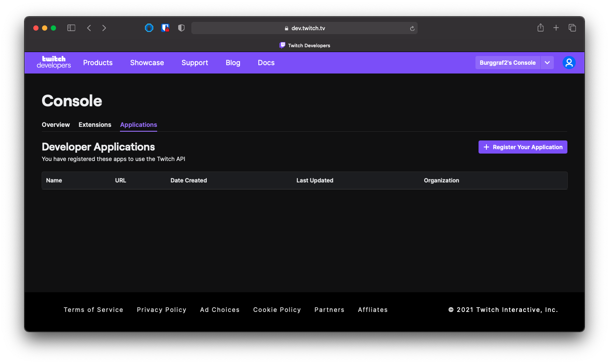Click the privacy shield extension icon
The image size is (609, 364).
coord(181,28)
